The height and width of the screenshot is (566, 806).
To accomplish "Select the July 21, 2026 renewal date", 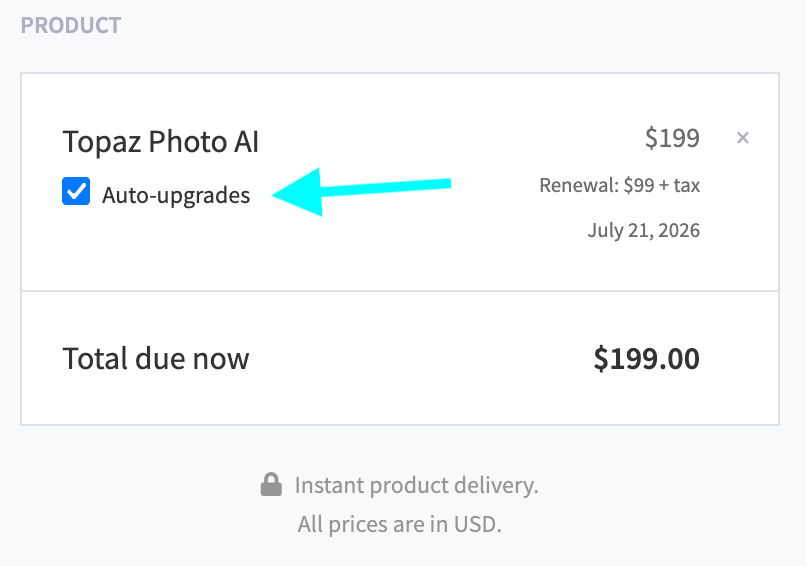I will 644,231.
